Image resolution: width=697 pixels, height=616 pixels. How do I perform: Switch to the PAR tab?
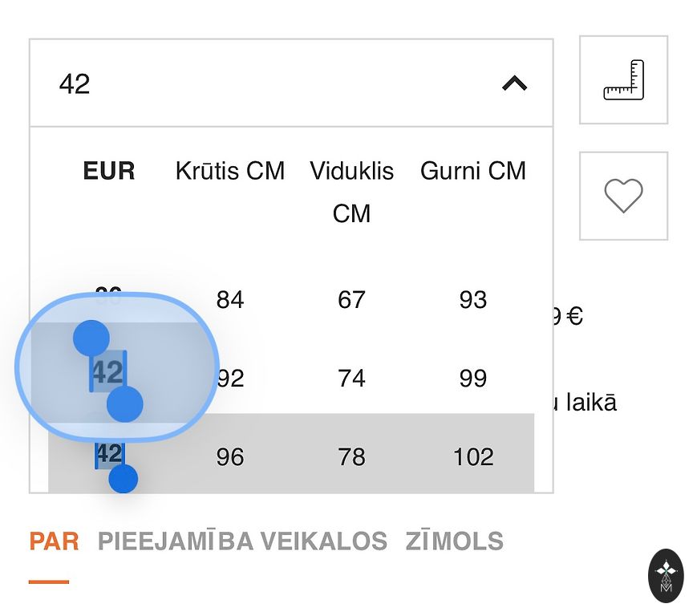point(54,541)
